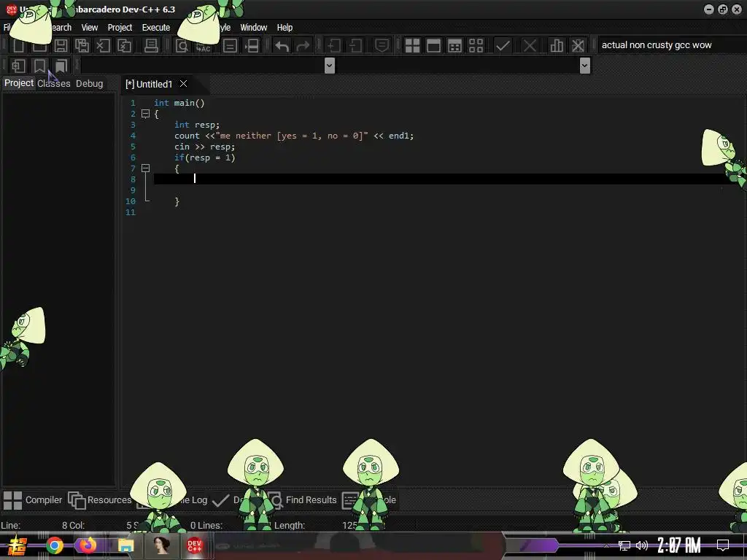The height and width of the screenshot is (560, 747).
Task: Collapse the code fold marker on line 2
Action: pyautogui.click(x=145, y=114)
